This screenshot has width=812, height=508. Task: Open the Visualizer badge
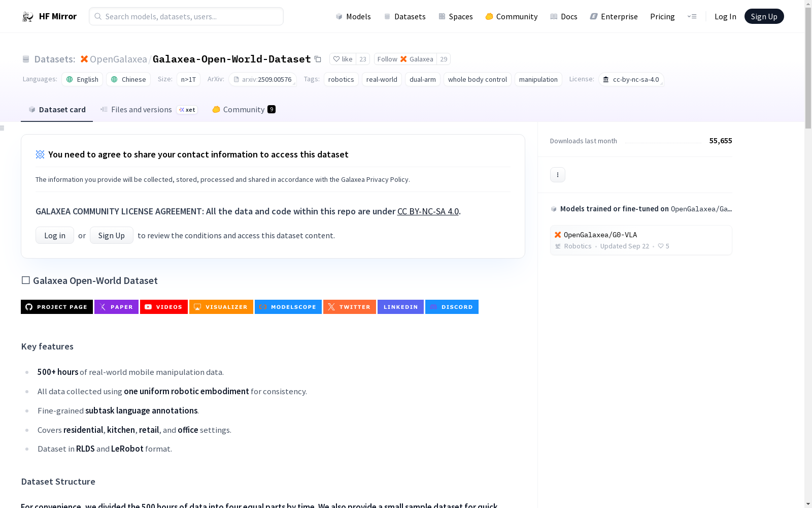(x=221, y=307)
